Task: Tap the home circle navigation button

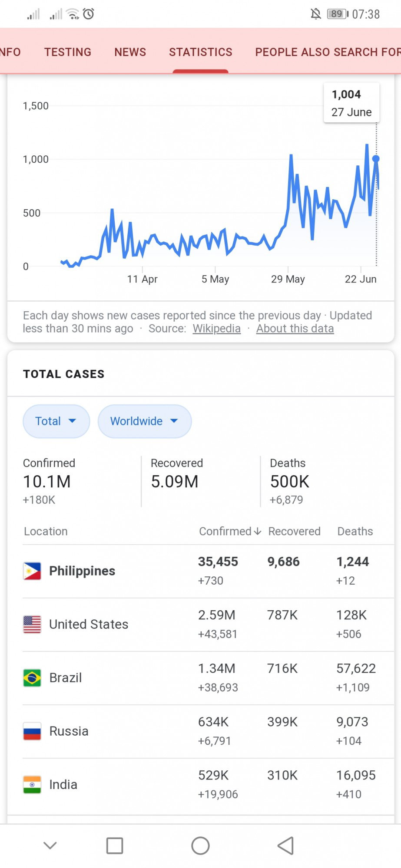Action: [x=200, y=845]
